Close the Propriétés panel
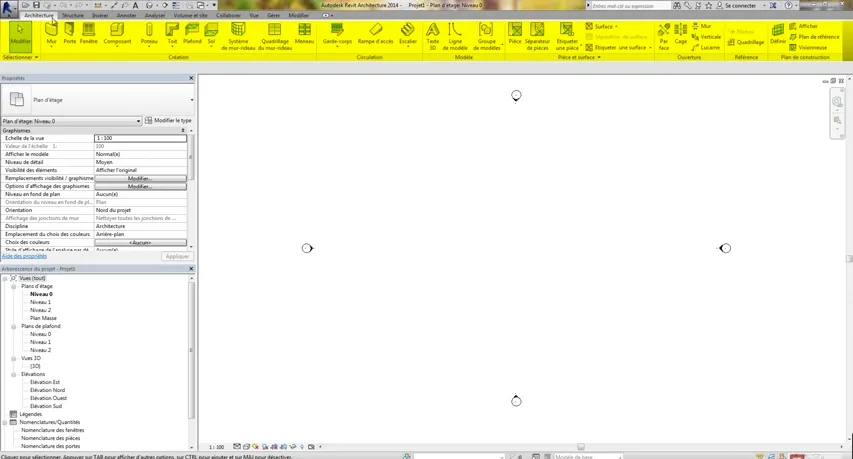853x459 pixels. pos(191,78)
